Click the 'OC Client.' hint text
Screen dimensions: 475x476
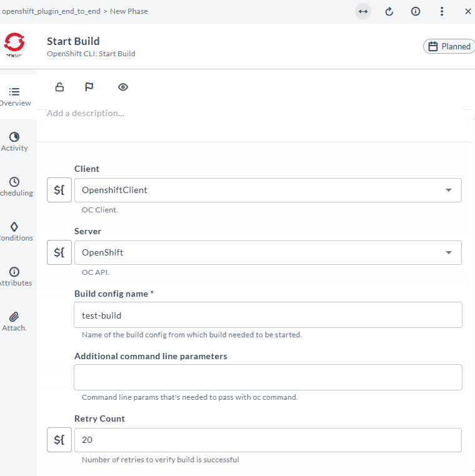[99, 210]
